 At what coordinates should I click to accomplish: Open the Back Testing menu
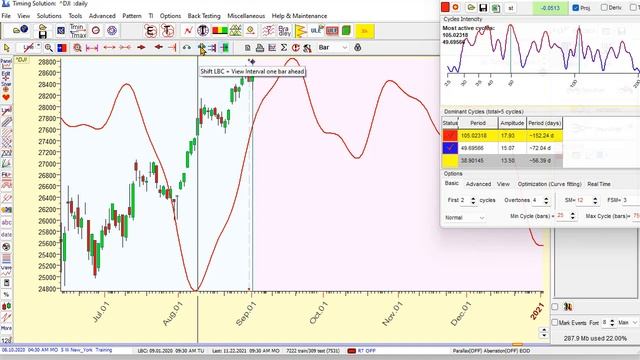[x=204, y=16]
